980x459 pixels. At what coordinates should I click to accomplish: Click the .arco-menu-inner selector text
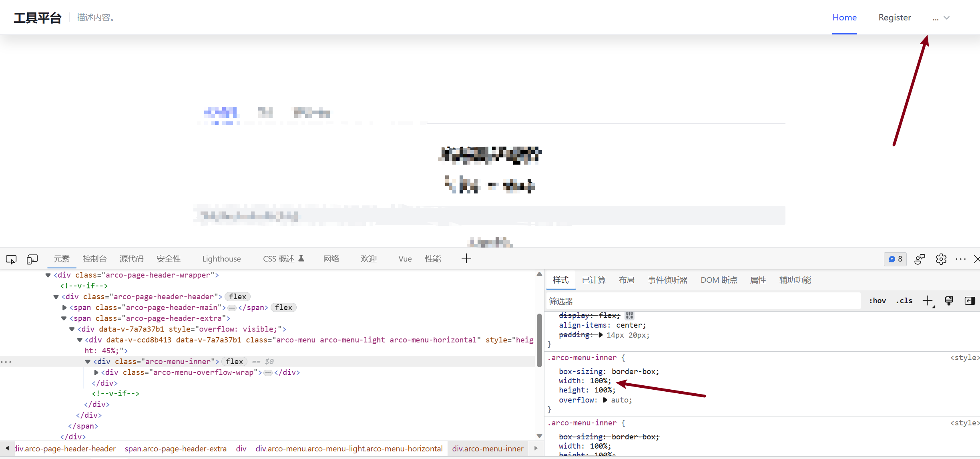tap(582, 358)
